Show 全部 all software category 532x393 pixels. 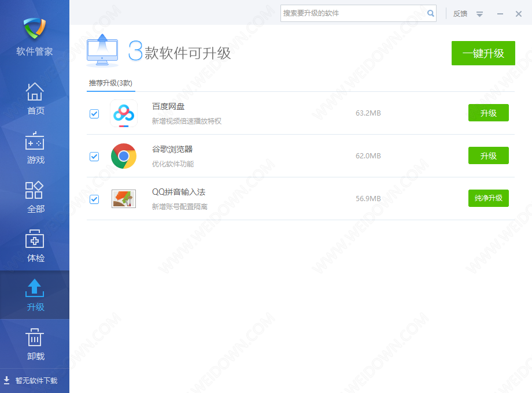(x=35, y=197)
